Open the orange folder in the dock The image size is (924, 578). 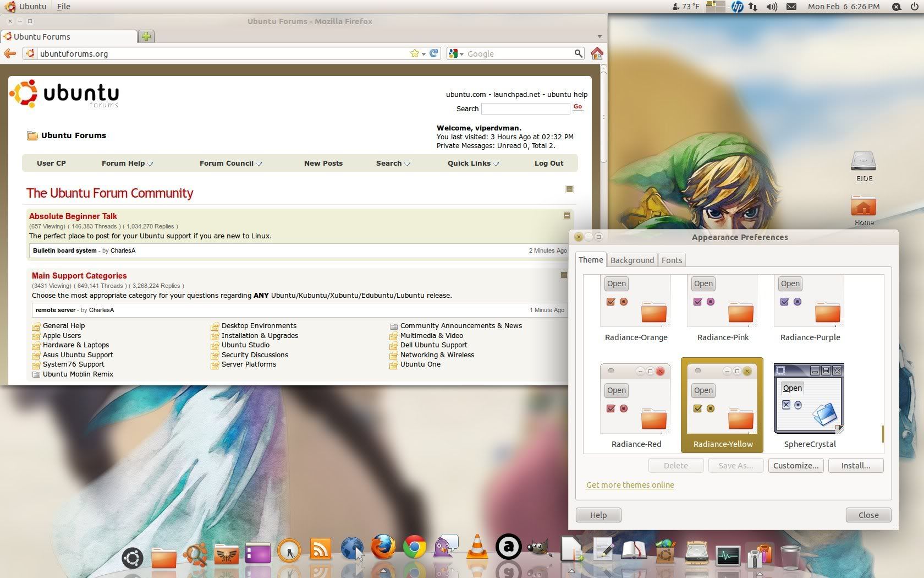164,558
